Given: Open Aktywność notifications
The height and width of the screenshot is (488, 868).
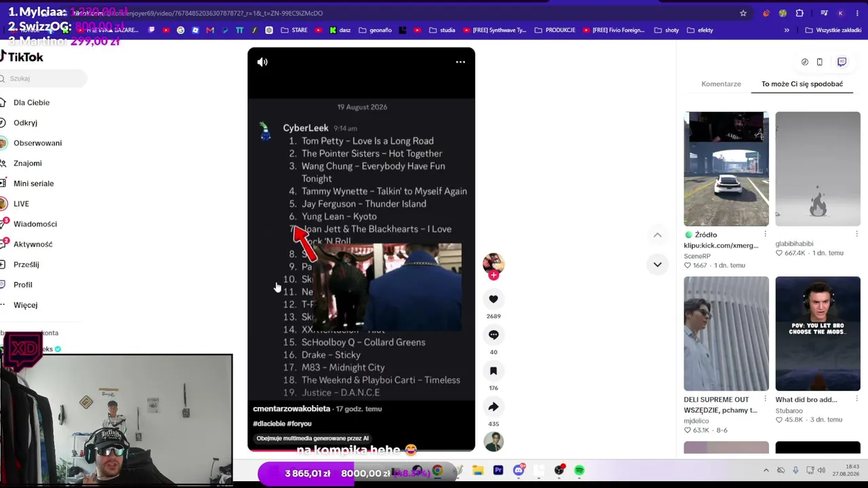Looking at the screenshot, I should [x=33, y=244].
